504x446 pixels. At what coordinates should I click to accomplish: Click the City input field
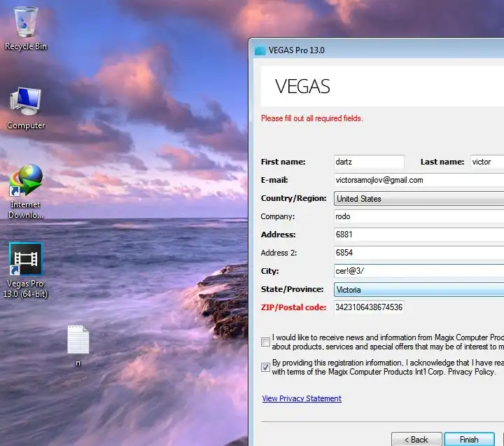(419, 271)
